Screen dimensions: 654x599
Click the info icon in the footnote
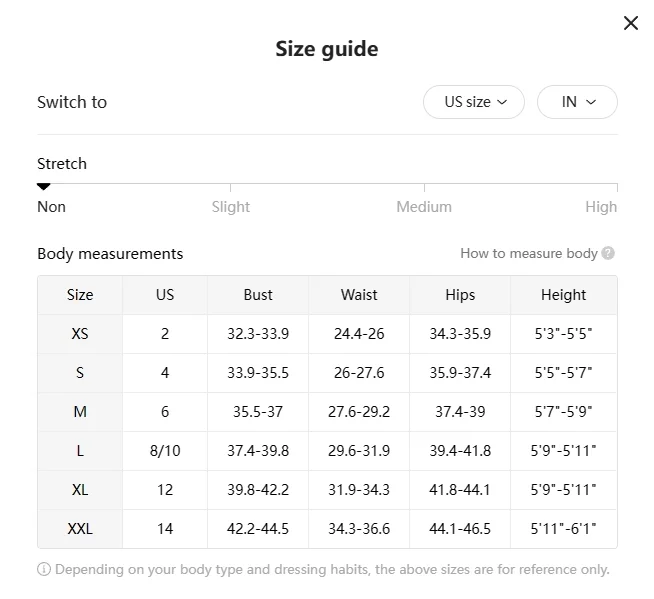click(44, 570)
